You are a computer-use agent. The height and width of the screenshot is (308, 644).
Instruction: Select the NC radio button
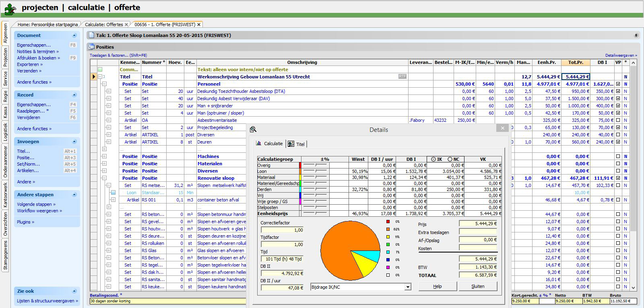pos(450,159)
